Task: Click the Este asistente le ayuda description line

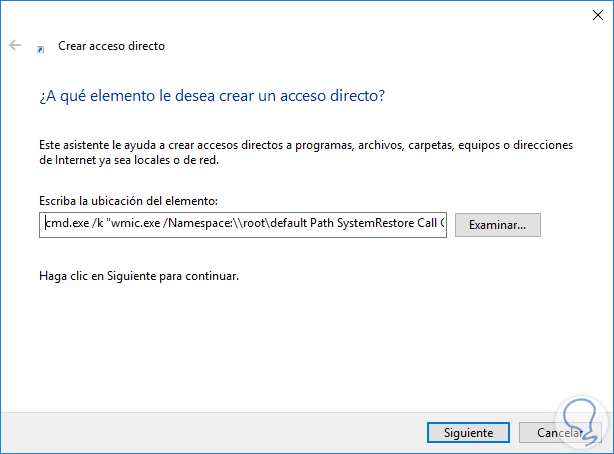Action: coord(306,145)
